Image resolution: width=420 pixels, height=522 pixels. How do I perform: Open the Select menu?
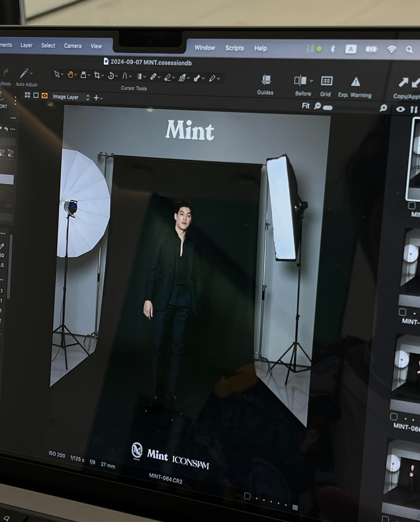click(x=48, y=45)
